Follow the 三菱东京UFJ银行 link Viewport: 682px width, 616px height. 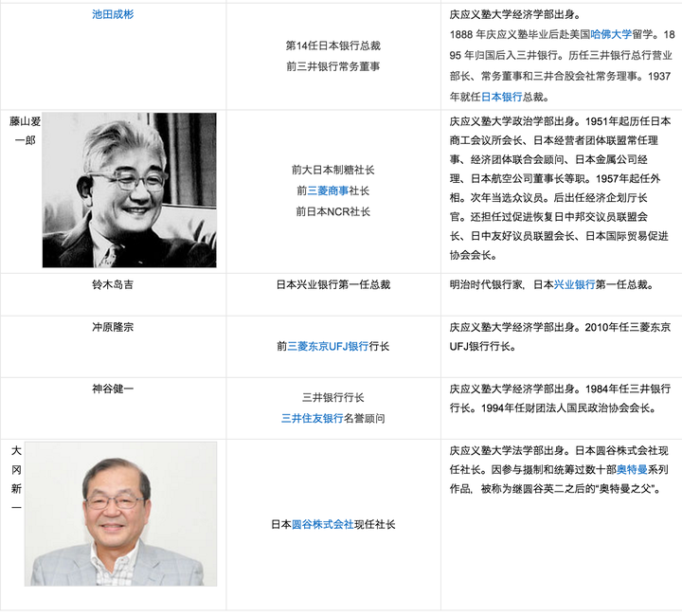click(328, 346)
